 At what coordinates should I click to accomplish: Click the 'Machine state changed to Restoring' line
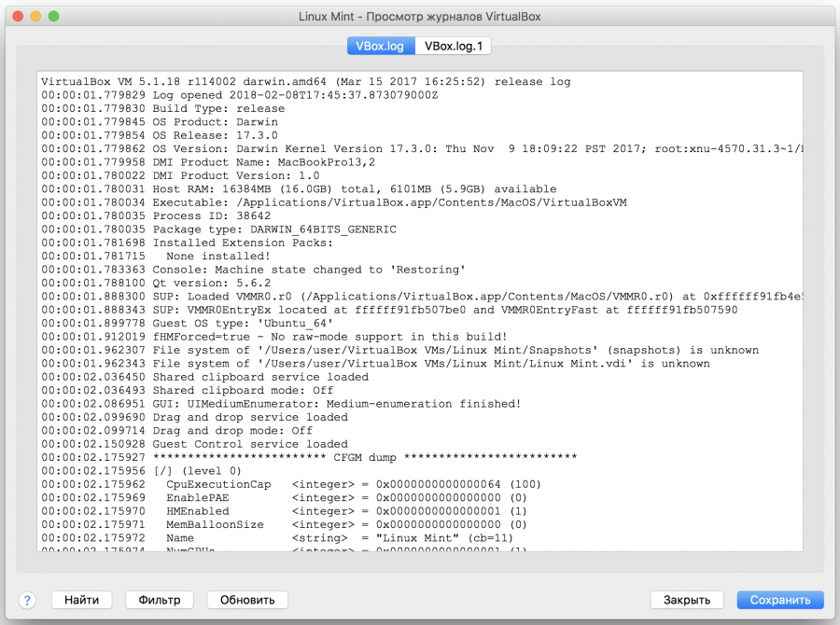pos(308,270)
